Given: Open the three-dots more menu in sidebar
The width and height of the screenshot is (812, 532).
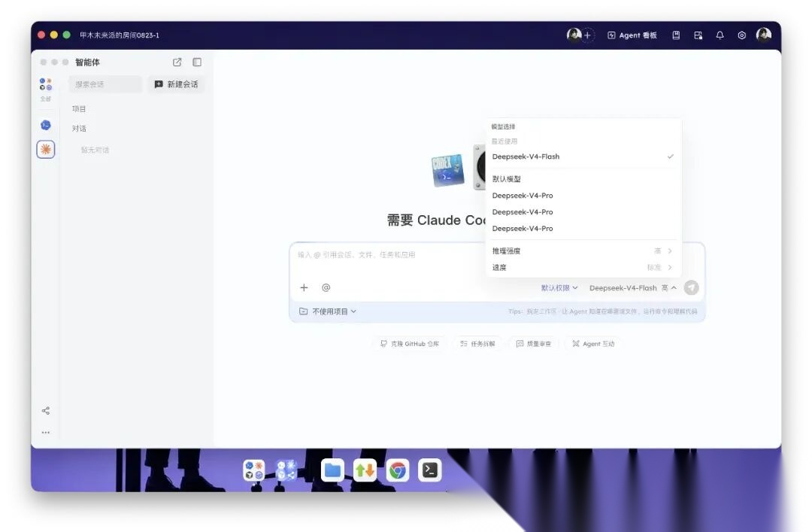Looking at the screenshot, I should click(x=46, y=432).
